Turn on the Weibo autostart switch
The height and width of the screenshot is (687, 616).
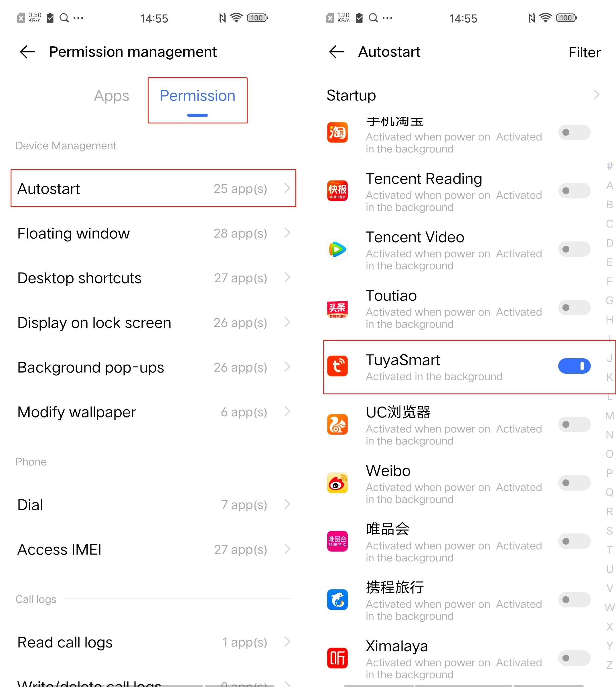pyautogui.click(x=574, y=483)
